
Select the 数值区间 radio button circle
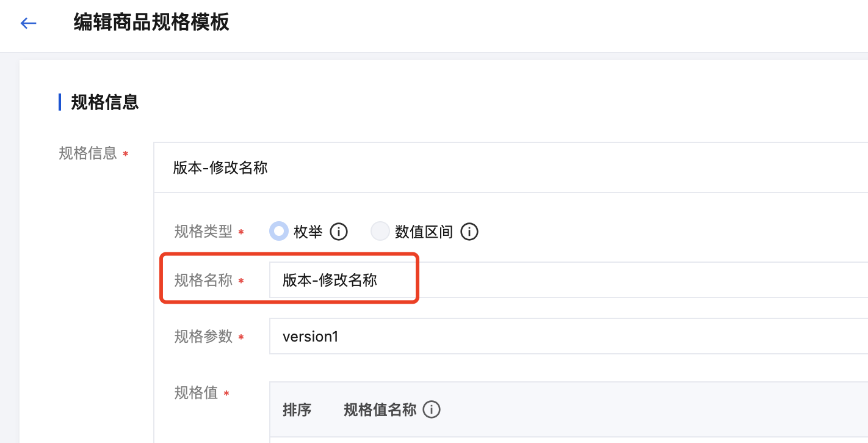click(380, 232)
